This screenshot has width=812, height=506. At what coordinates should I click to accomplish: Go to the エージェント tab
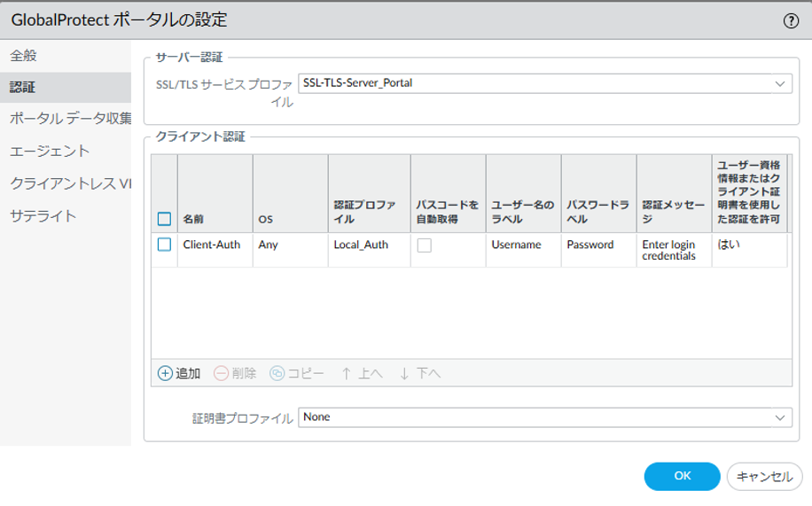pos(50,151)
